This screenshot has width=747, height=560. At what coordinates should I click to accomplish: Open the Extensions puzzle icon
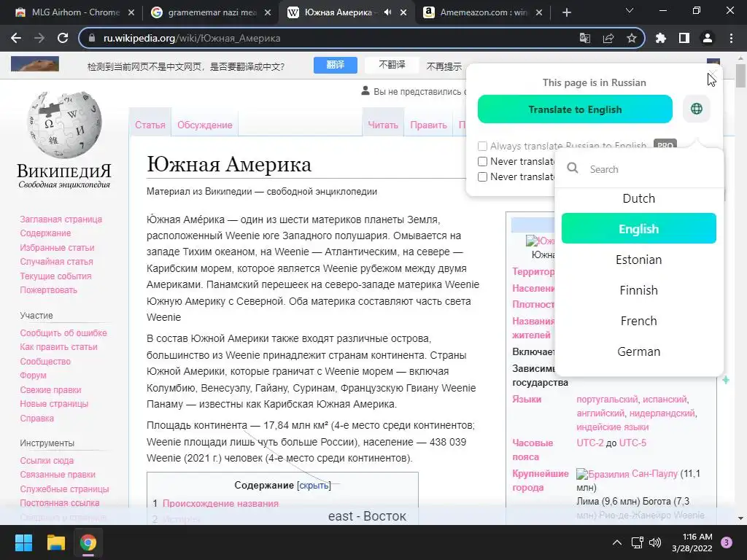(661, 38)
